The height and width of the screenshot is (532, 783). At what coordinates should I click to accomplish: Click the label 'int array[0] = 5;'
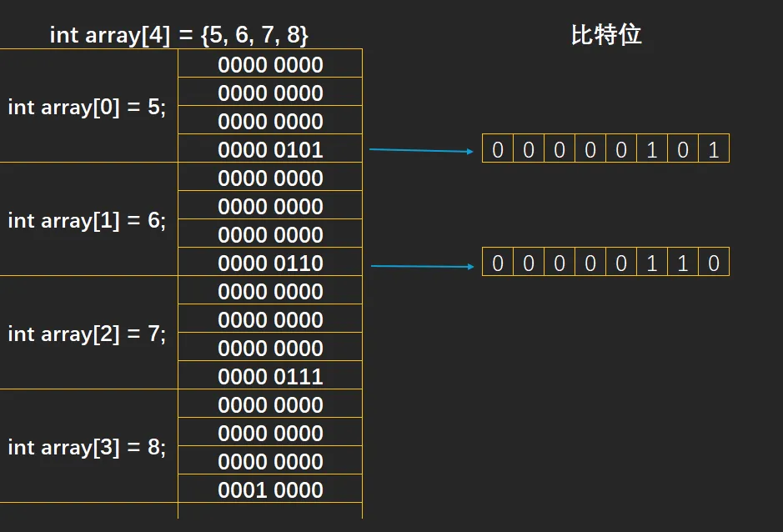click(x=87, y=107)
